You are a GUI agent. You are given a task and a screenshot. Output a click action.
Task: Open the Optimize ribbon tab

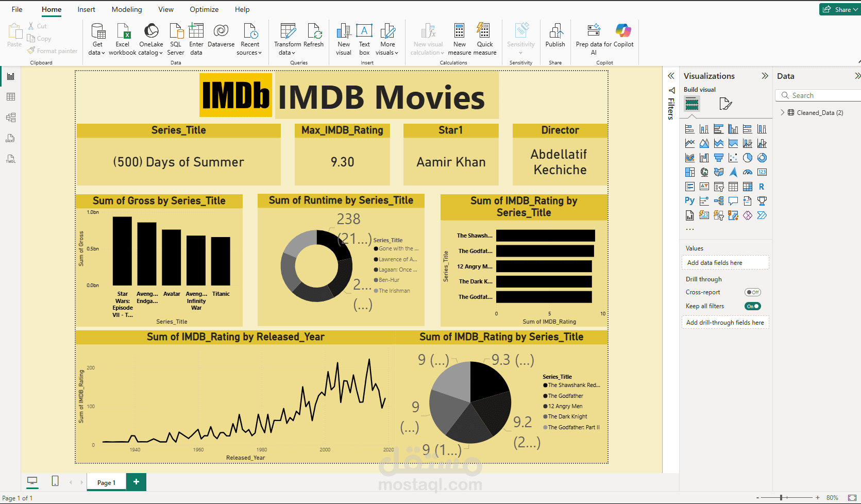(204, 9)
